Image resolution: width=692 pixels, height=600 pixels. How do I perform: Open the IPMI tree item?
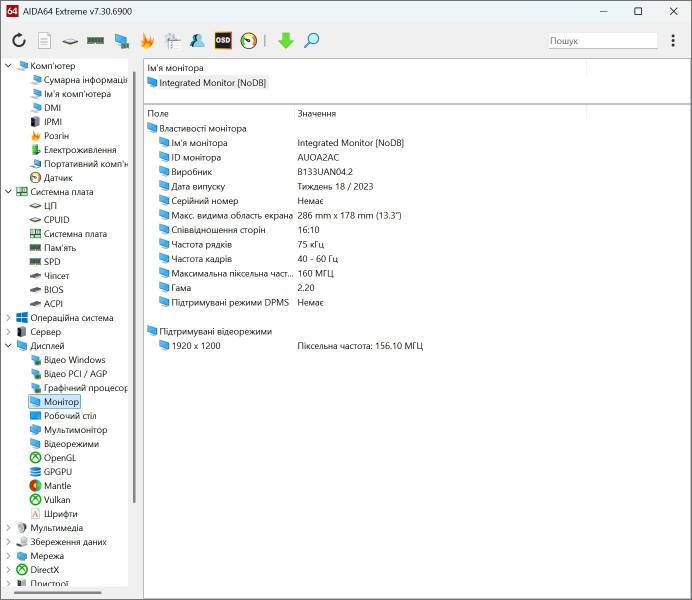(46, 122)
